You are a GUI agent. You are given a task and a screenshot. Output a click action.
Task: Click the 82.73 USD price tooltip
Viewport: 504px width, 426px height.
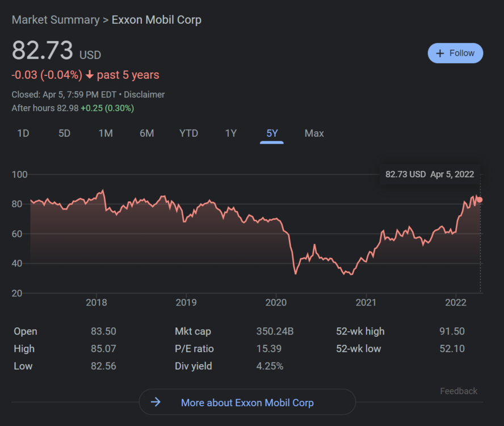430,174
